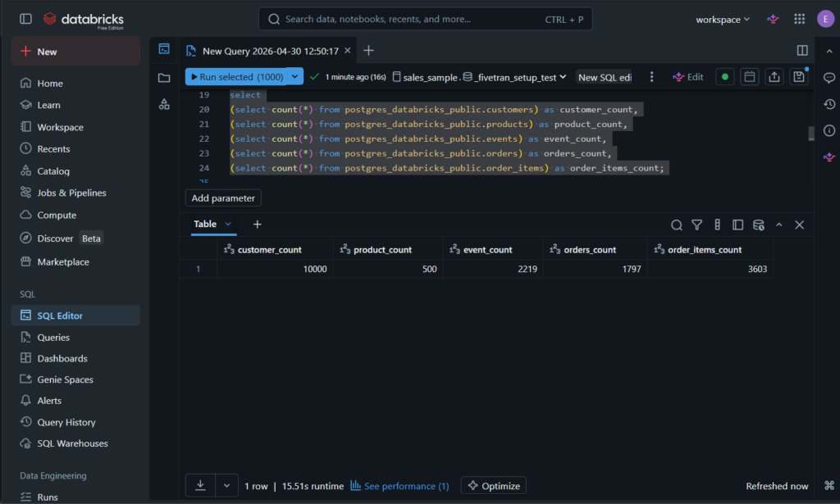
Task: Open the workspace switcher dropdown
Action: [x=723, y=20]
